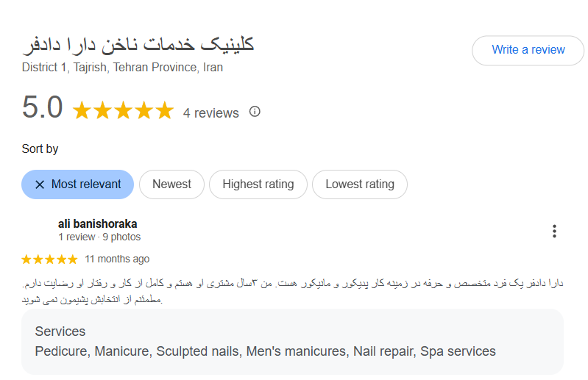This screenshot has width=588, height=380.
Task: Click the 1 review · 9 photos text
Action: pyautogui.click(x=99, y=237)
